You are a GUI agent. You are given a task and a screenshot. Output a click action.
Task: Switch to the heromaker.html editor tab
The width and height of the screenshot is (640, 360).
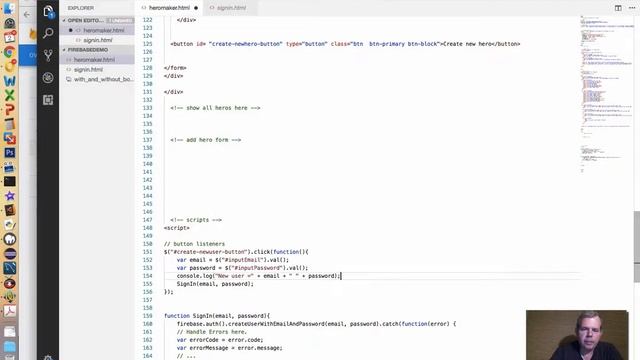click(169, 8)
